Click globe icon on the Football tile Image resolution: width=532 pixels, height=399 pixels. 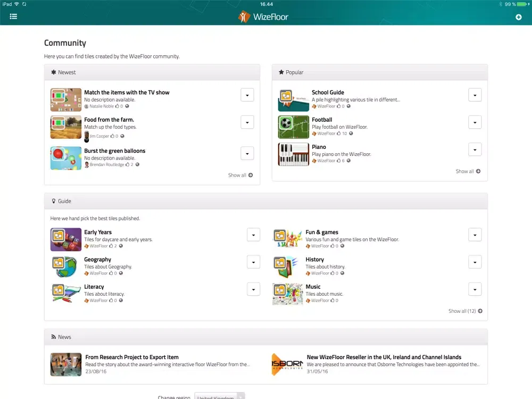tap(351, 134)
